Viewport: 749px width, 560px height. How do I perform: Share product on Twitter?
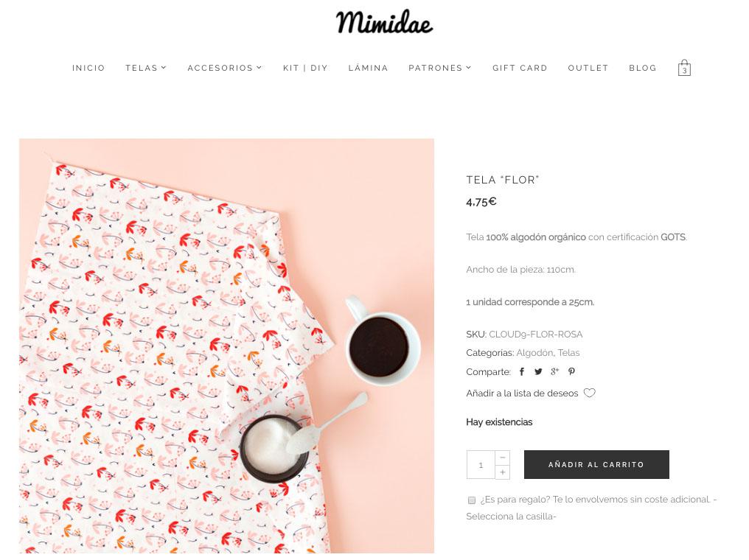(x=538, y=371)
